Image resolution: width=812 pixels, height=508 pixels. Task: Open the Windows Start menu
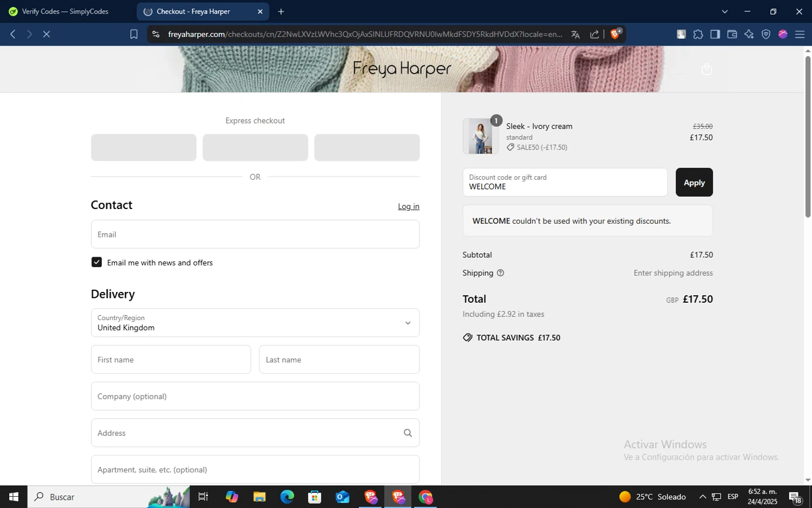[x=14, y=497]
